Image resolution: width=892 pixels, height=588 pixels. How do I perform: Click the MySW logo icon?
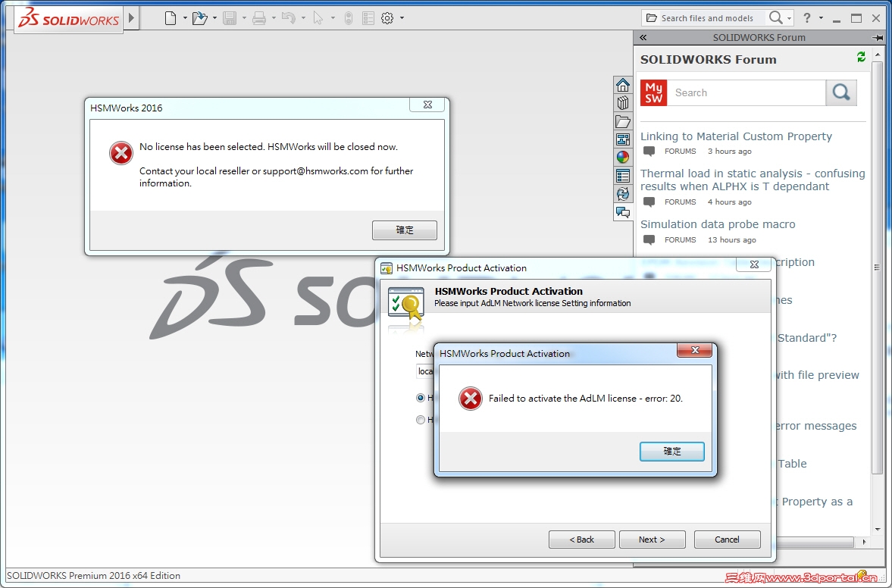coord(653,92)
